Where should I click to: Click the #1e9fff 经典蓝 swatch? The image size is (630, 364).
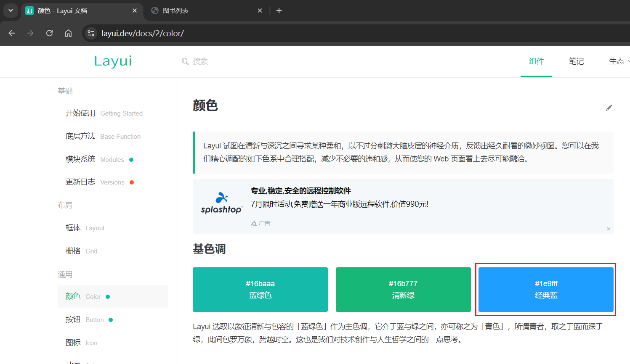(546, 290)
